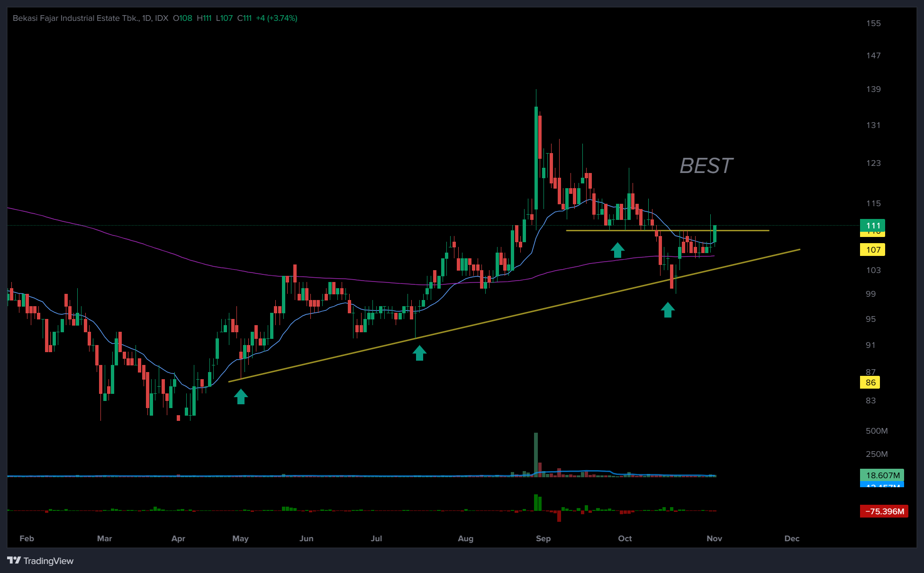The width and height of the screenshot is (924, 573).
Task: Click the Nov label on time axis
Action: tap(714, 538)
